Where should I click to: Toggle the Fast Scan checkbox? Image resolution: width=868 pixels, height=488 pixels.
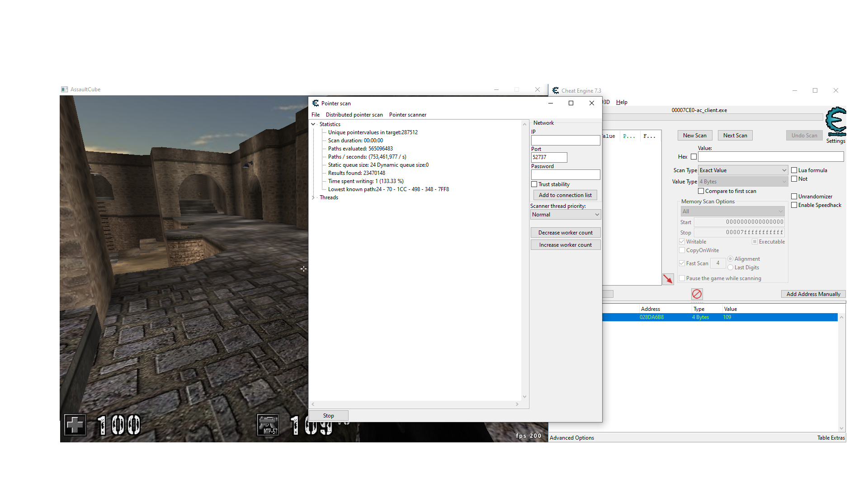click(x=682, y=263)
